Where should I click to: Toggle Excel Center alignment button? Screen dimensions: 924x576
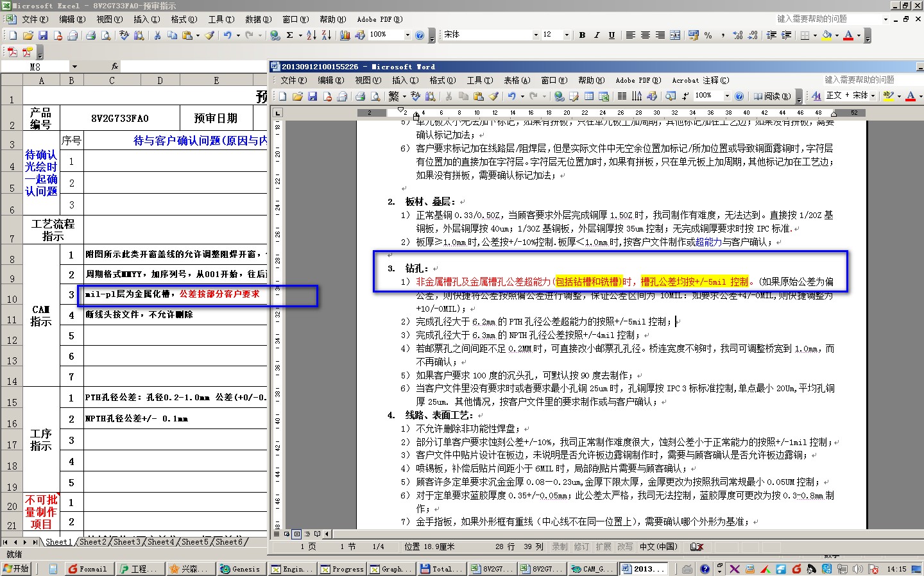(x=646, y=35)
